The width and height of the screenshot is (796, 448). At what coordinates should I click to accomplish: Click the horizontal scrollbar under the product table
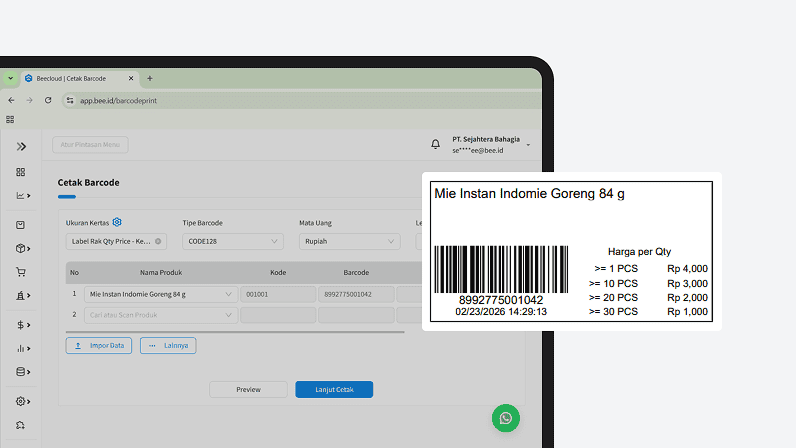click(235, 332)
